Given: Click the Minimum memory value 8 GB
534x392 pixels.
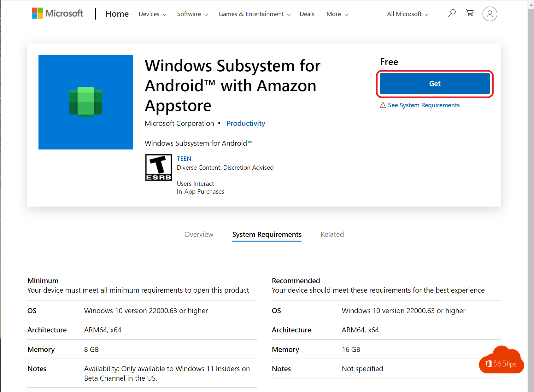Looking at the screenshot, I should coord(91,349).
